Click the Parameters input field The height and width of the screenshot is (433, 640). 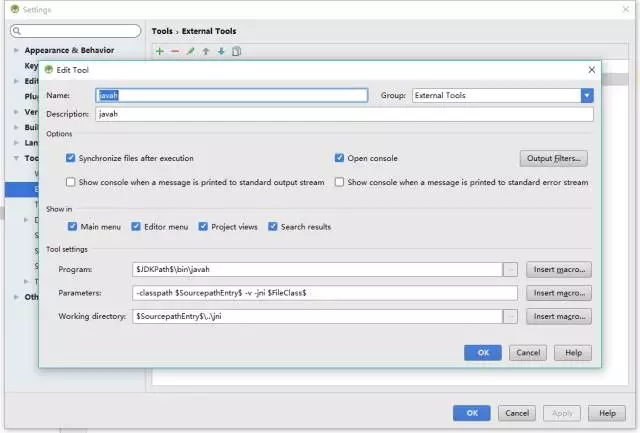(325, 293)
